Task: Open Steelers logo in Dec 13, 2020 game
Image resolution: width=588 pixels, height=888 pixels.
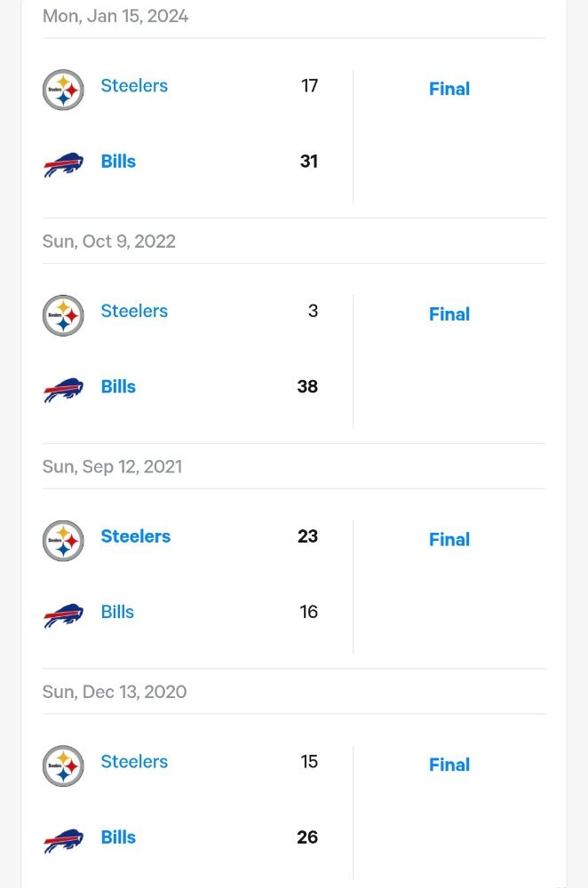Action: click(63, 766)
